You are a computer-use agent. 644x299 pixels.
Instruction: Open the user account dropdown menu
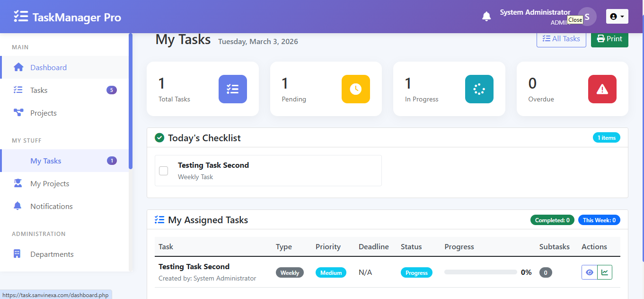tap(617, 17)
